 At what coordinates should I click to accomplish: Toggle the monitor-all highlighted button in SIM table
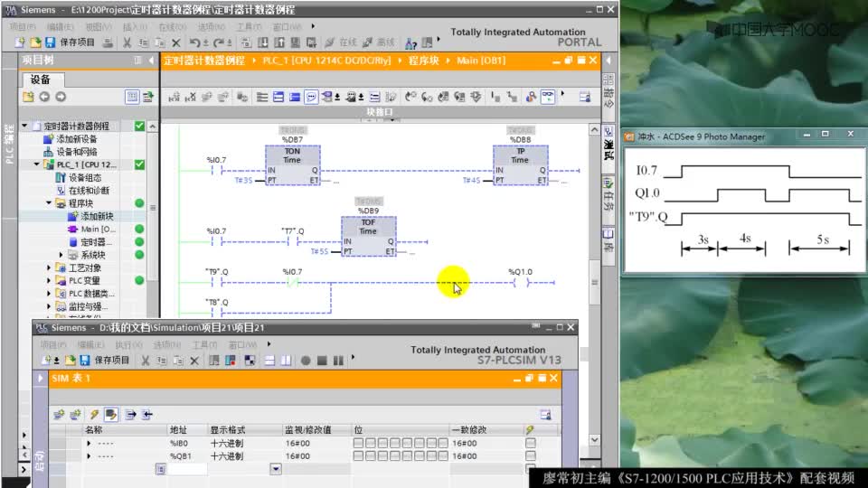pos(110,415)
